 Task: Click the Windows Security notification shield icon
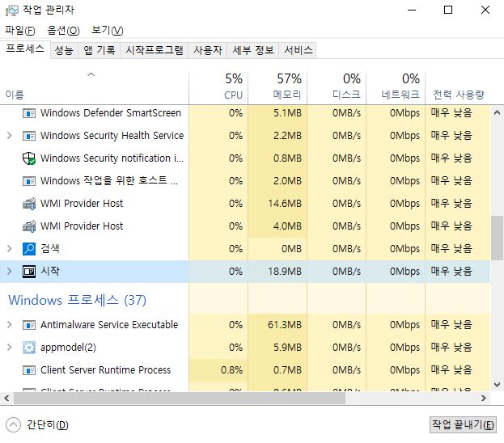[29, 158]
